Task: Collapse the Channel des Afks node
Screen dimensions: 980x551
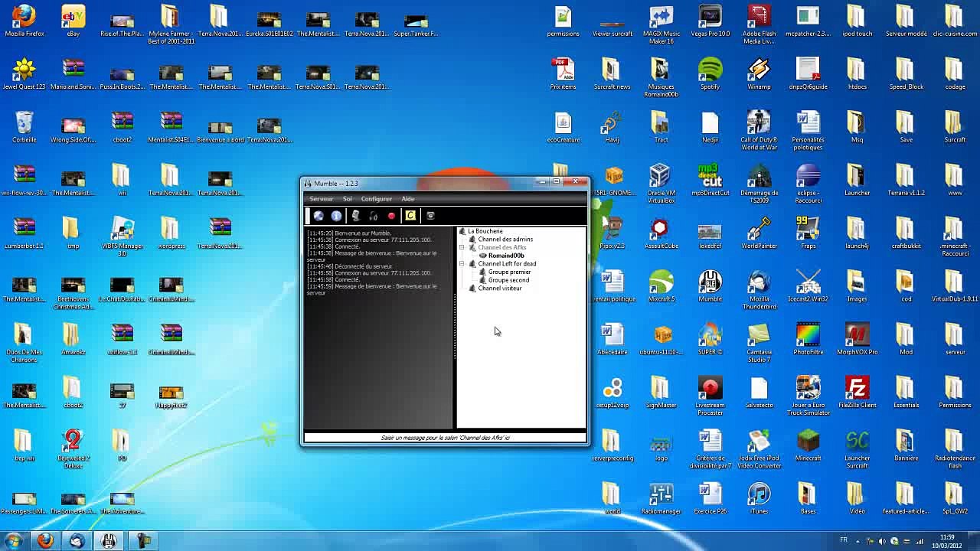Action: (x=462, y=248)
